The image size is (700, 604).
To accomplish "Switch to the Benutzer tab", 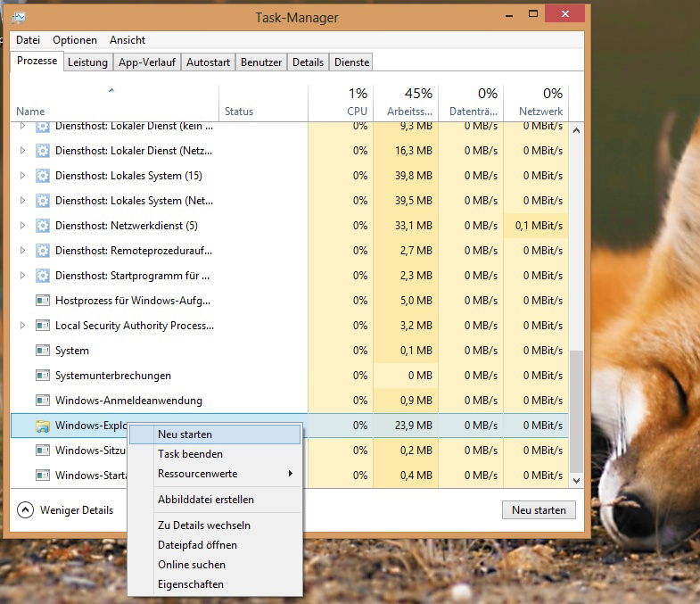I will (x=261, y=62).
